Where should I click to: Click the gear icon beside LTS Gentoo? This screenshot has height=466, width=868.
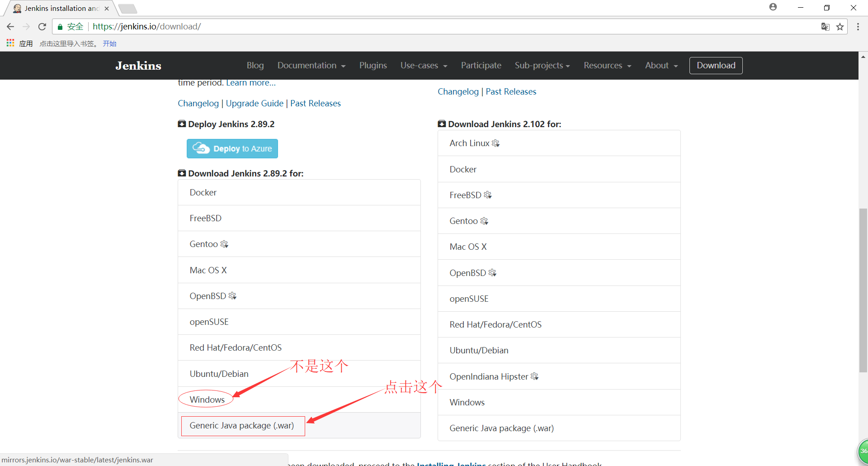click(224, 244)
